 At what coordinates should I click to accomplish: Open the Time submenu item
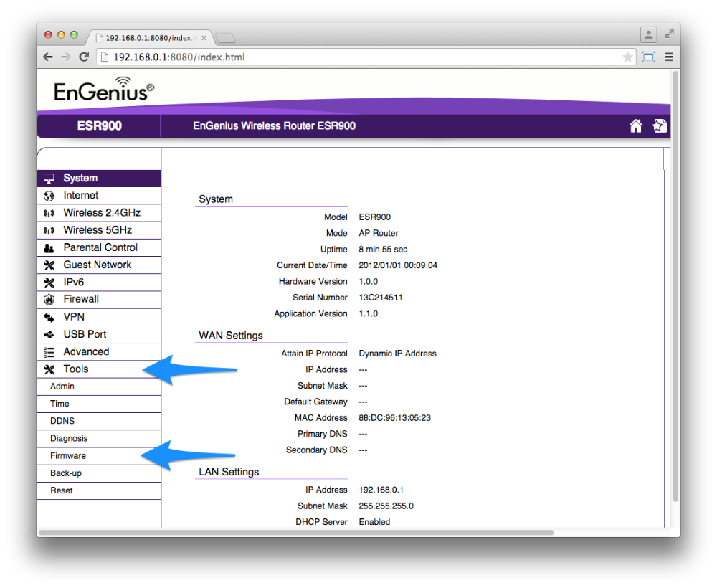[x=99, y=404]
